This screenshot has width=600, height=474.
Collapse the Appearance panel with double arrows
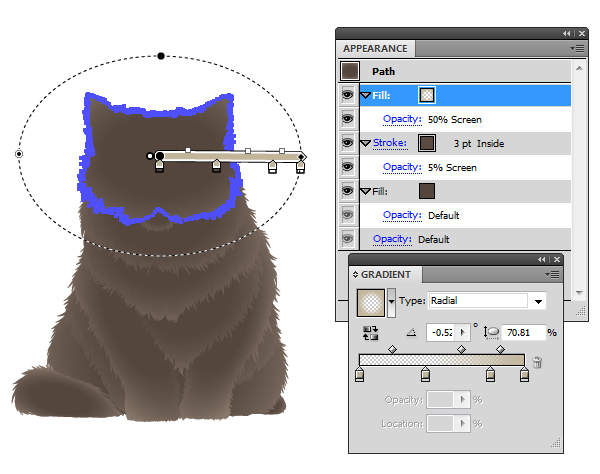[567, 34]
